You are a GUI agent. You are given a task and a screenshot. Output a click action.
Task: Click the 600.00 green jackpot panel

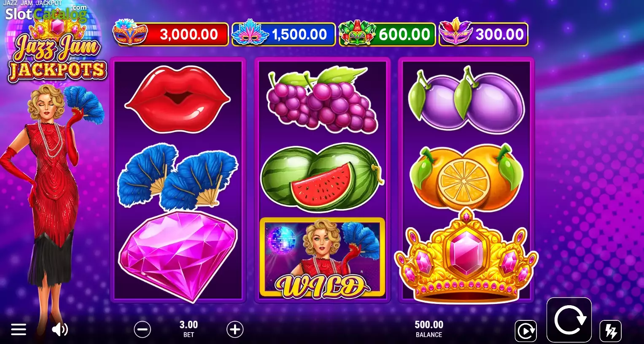pos(387,34)
